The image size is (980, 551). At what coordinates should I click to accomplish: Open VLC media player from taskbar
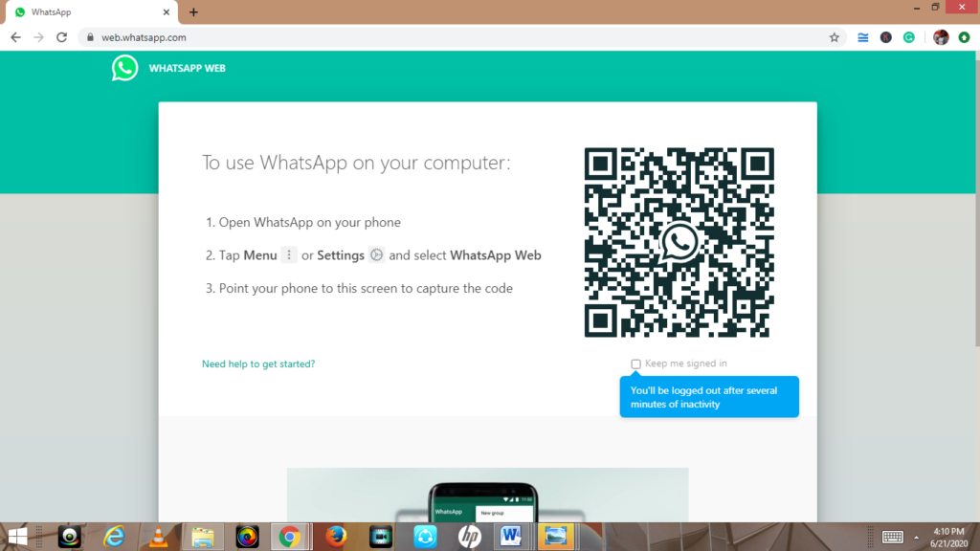point(158,537)
